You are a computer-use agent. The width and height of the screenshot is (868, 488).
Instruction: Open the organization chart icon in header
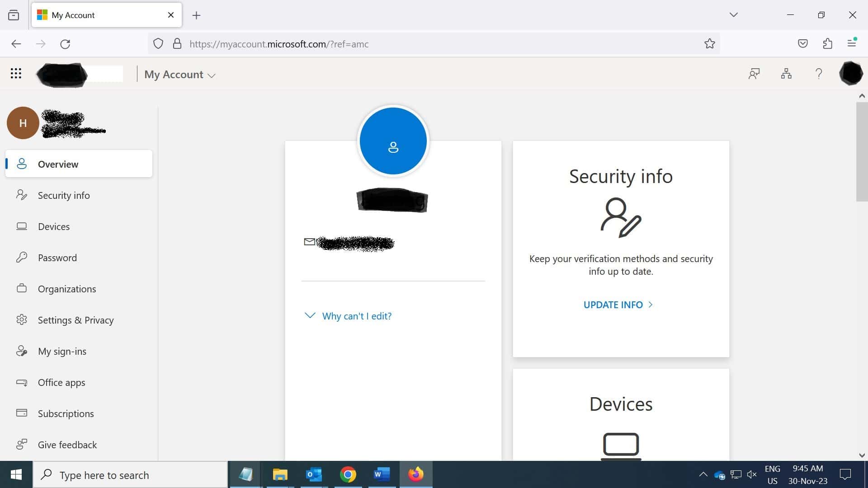click(x=786, y=74)
